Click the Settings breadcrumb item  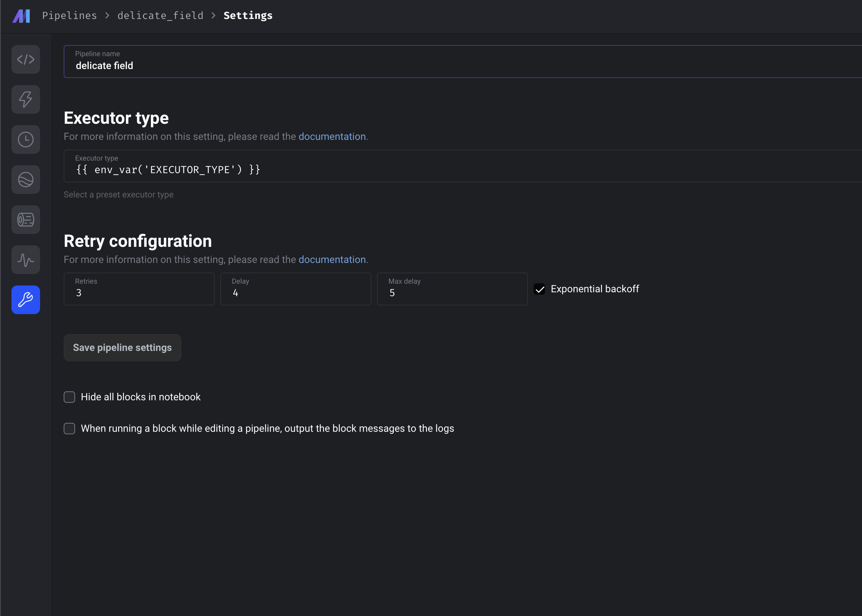coord(248,15)
